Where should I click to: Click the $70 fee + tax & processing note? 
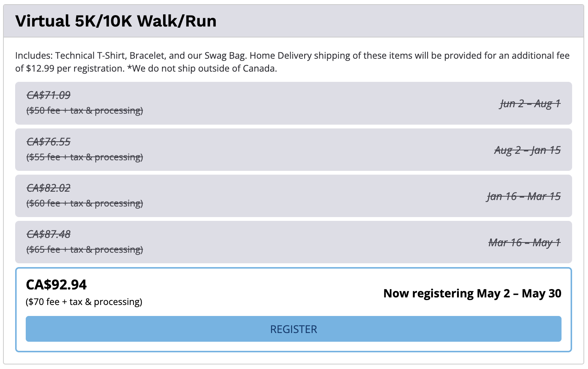click(x=84, y=302)
